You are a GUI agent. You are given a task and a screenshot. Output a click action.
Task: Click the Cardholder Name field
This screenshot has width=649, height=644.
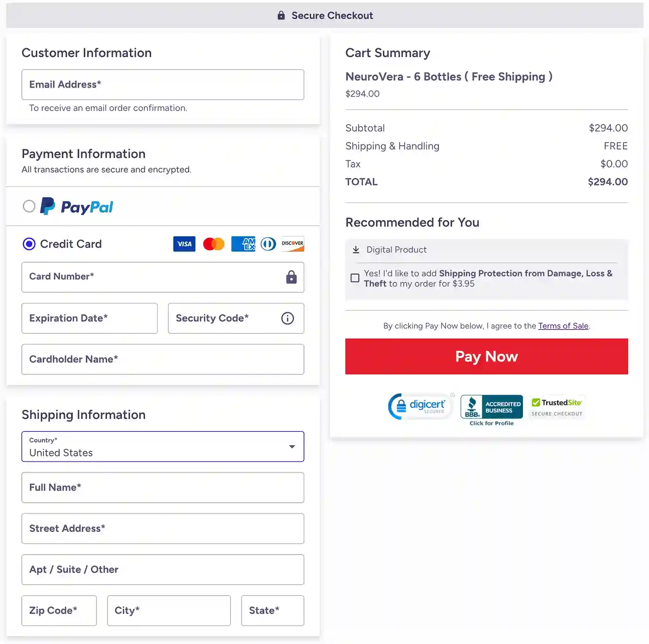pos(163,359)
